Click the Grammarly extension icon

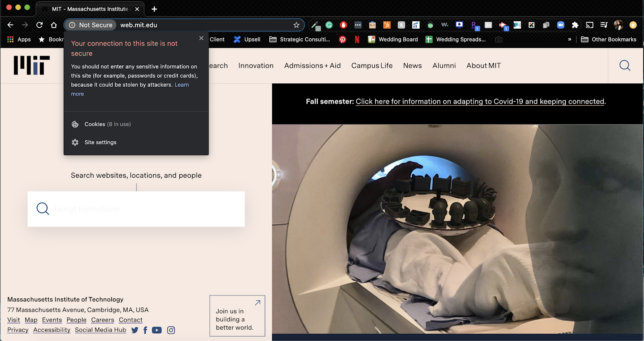coord(329,25)
